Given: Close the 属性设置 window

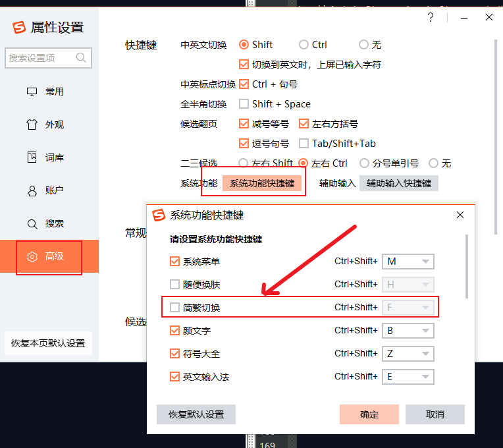Looking at the screenshot, I should coord(489,17).
